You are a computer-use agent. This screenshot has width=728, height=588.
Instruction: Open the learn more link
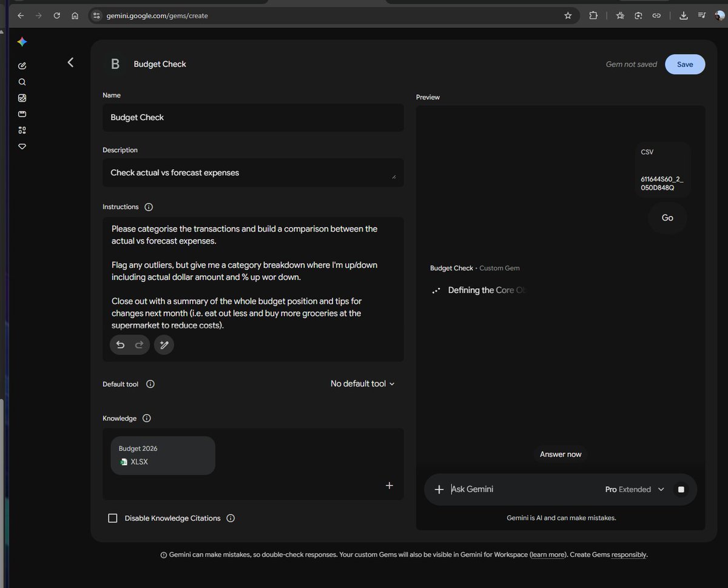click(x=548, y=555)
